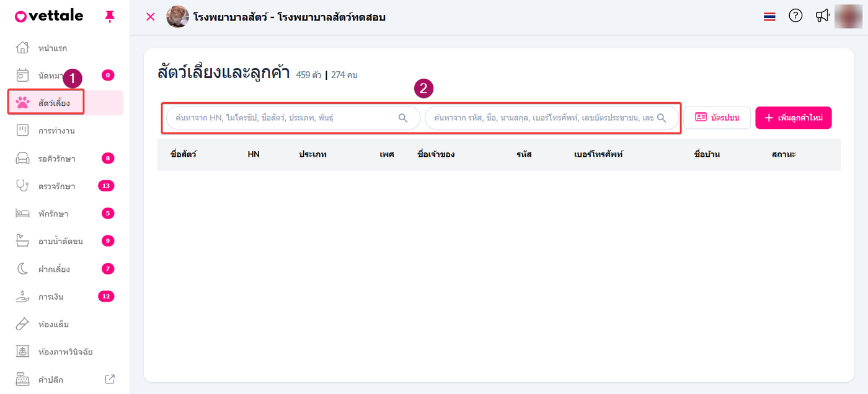Focus customer search field ค้นหาจาก รหัส
Viewport: 868px width, 394px height.
click(552, 118)
